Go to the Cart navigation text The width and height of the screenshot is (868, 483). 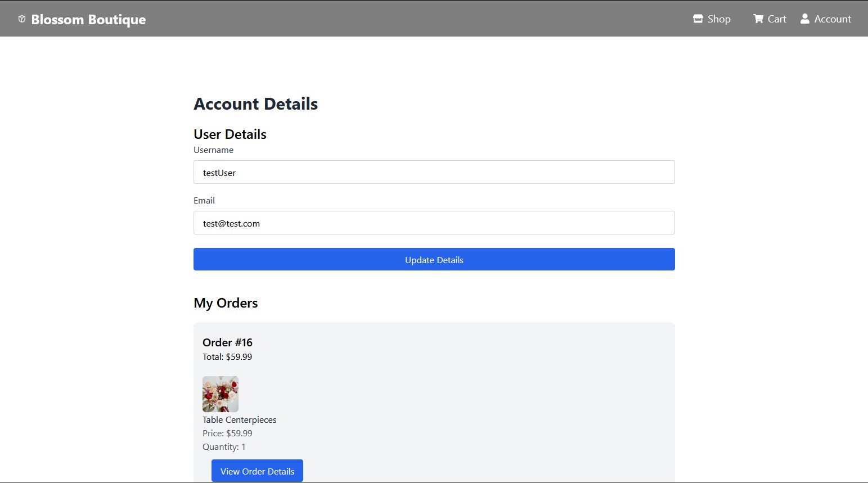click(x=777, y=19)
